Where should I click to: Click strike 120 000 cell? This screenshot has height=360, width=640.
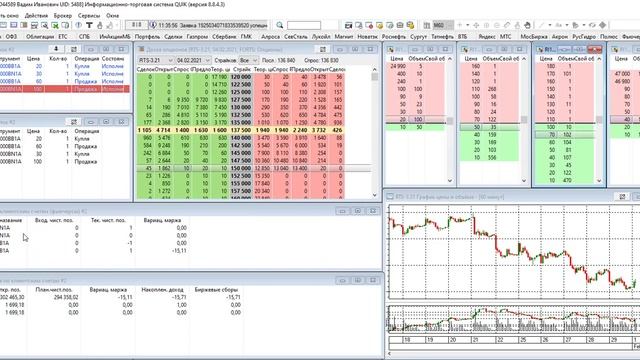point(241,76)
